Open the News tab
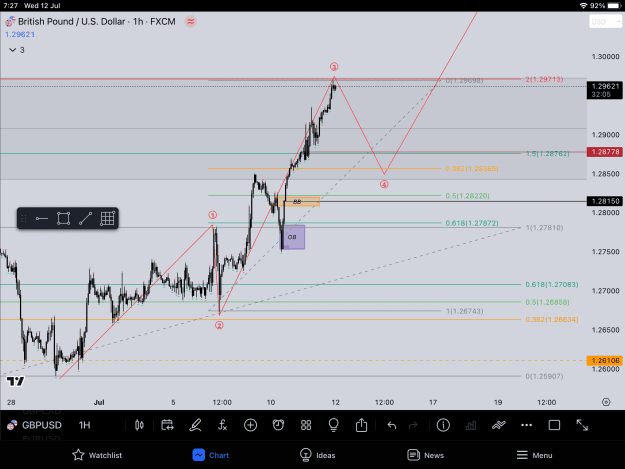This screenshot has height=469, width=625. click(426, 455)
